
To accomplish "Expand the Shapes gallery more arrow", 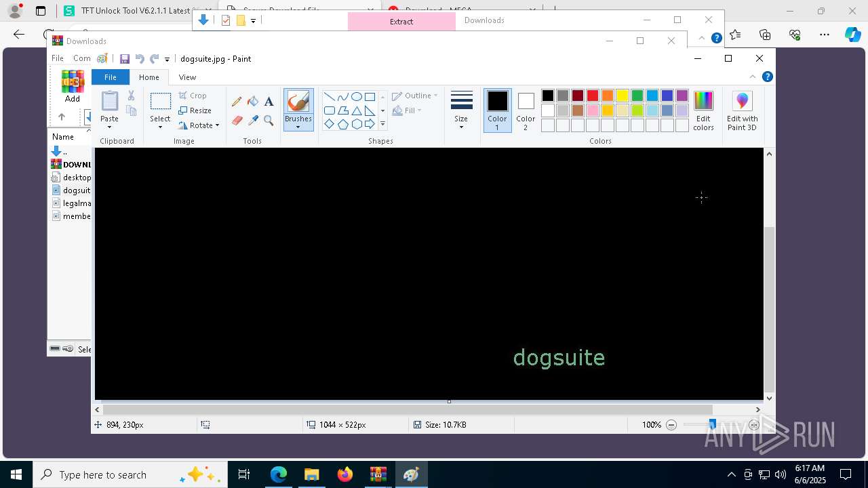I will coord(382,124).
